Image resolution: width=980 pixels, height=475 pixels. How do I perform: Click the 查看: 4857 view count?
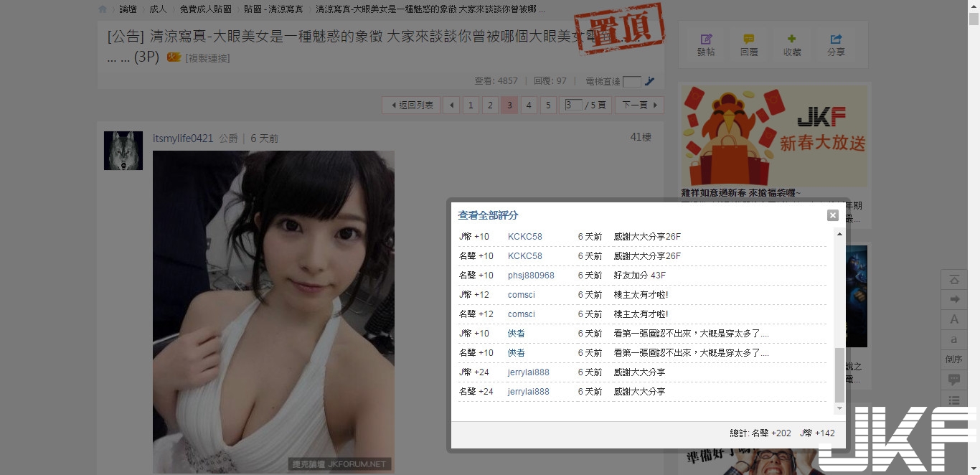(496, 82)
